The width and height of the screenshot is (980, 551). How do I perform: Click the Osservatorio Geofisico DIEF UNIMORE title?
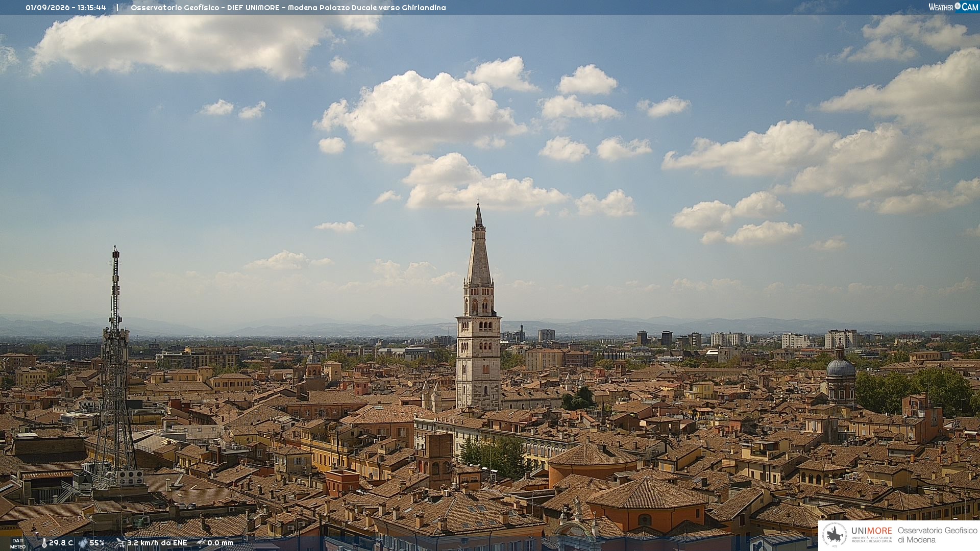pyautogui.click(x=288, y=8)
